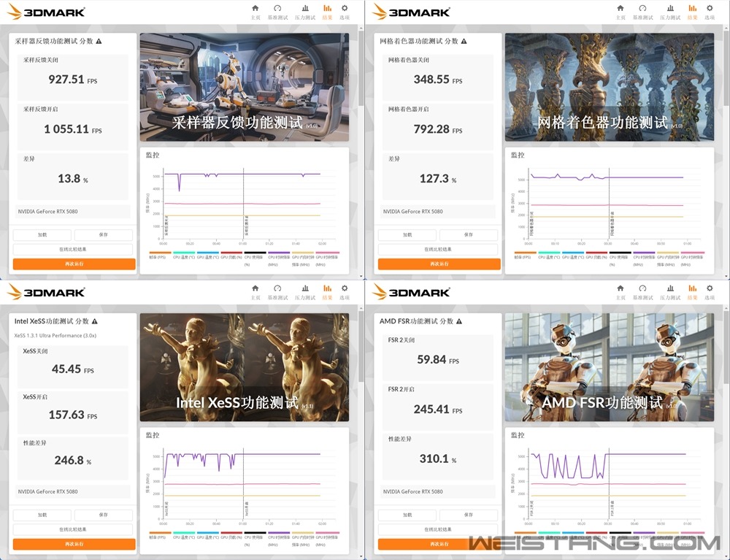Click 保存 button in Mesh Shader window

coord(469,235)
